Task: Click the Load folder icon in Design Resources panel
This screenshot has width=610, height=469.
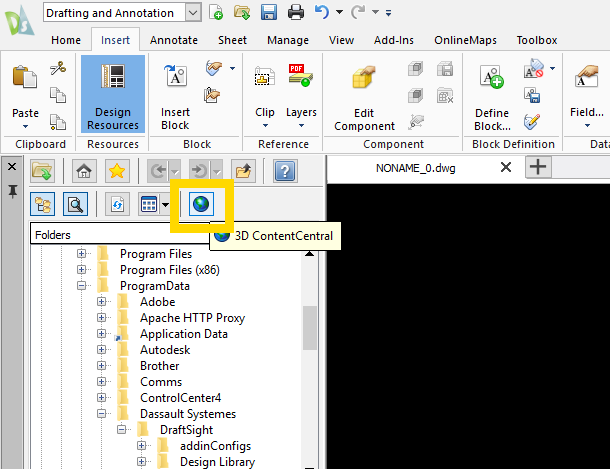Action: tap(42, 171)
